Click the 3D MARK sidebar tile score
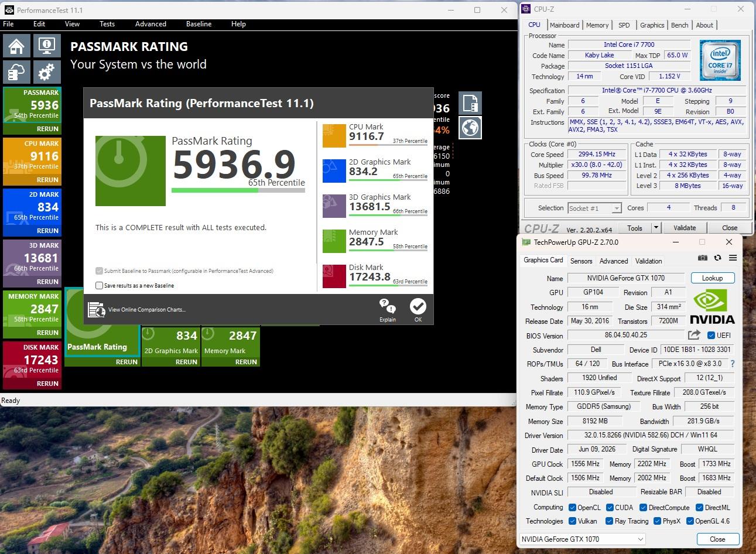Viewport: 756px width, 554px height. (41, 258)
